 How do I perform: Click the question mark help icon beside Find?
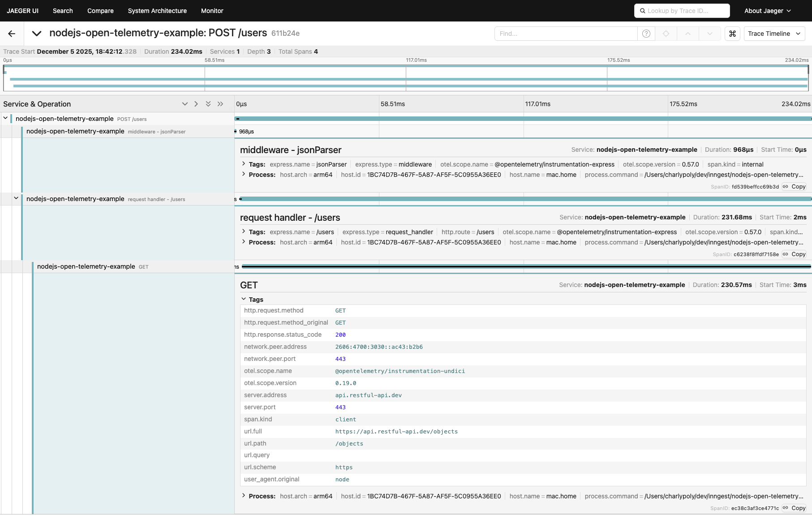(646, 34)
